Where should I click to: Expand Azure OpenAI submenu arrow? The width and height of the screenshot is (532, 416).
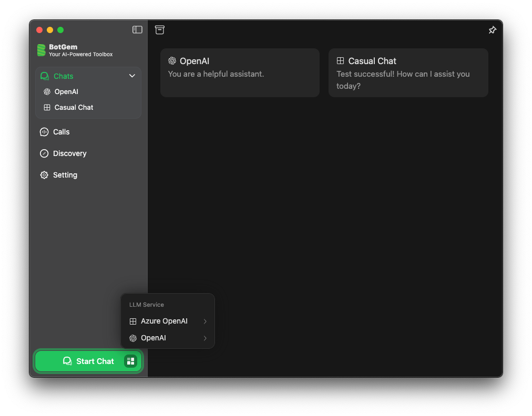pyautogui.click(x=205, y=321)
